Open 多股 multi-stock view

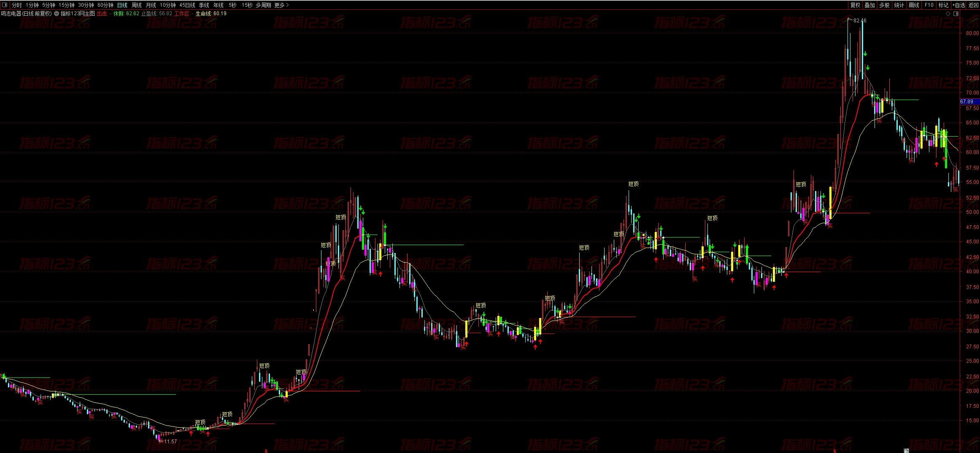[x=885, y=5]
